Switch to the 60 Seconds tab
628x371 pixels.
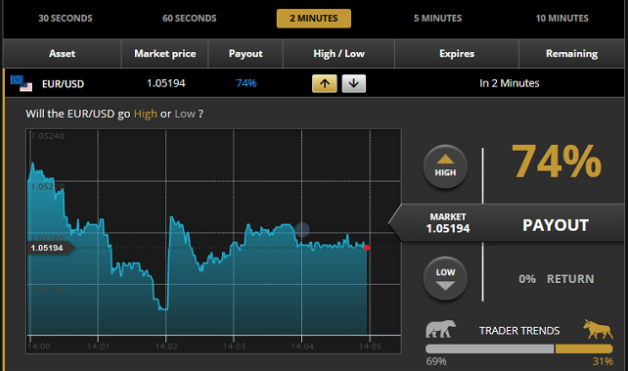click(x=189, y=18)
